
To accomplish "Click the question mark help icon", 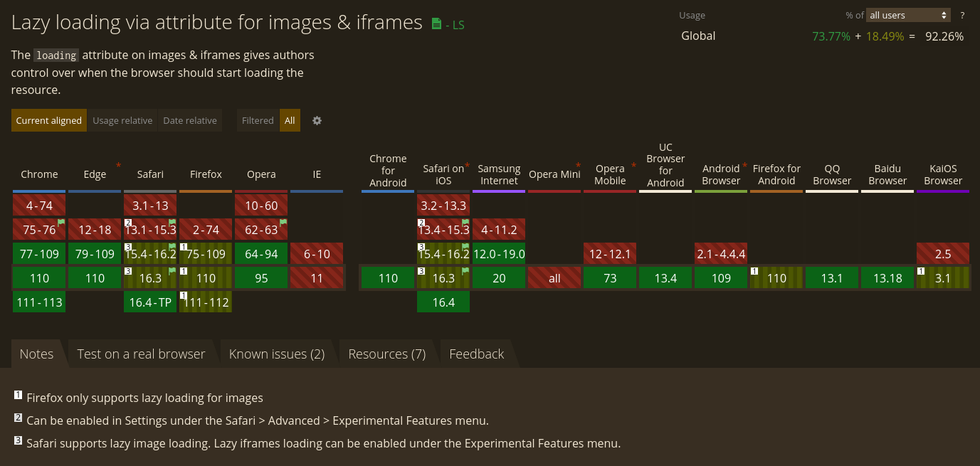I will [962, 15].
